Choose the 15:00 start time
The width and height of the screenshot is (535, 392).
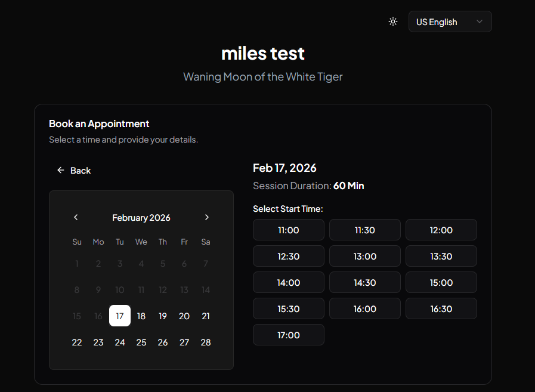coord(441,282)
